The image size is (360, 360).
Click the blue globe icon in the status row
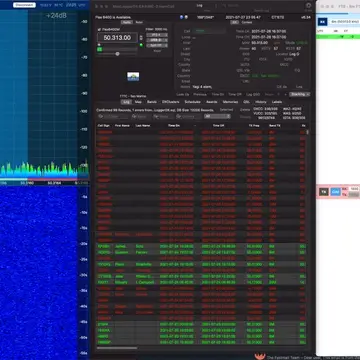coord(182,17)
